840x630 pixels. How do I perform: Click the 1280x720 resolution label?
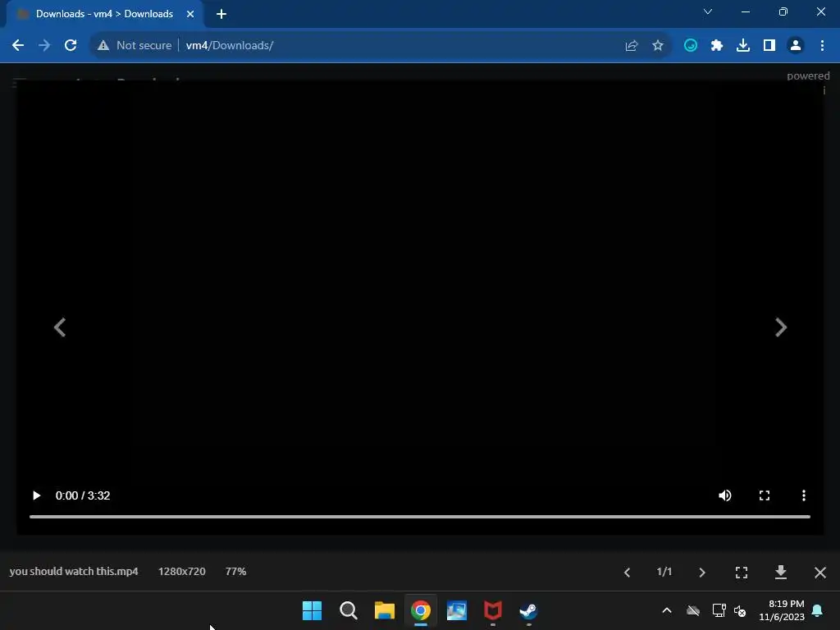tap(181, 571)
